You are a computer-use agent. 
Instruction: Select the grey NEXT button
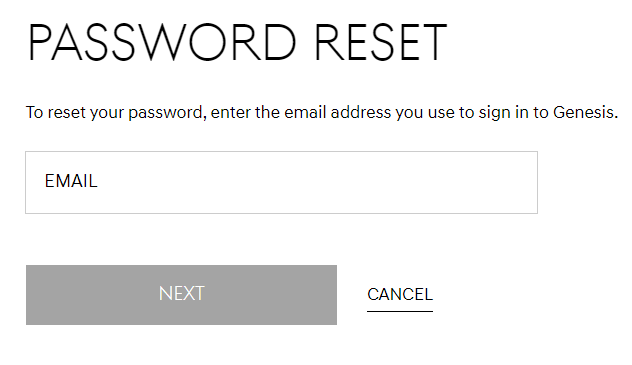181,295
